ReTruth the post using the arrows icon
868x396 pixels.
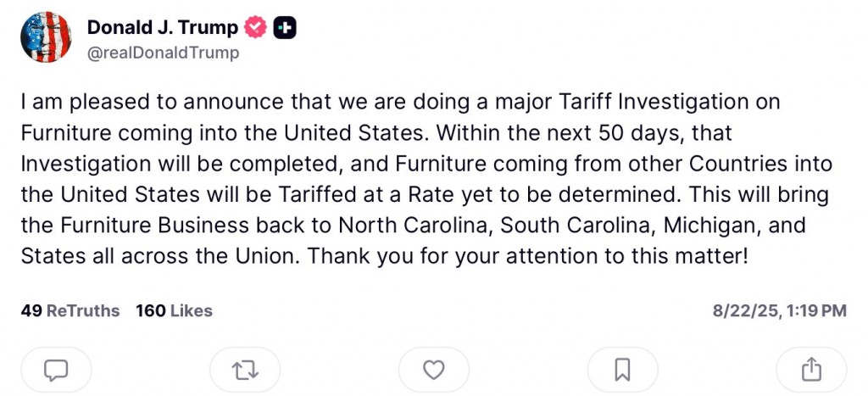pyautogui.click(x=245, y=370)
